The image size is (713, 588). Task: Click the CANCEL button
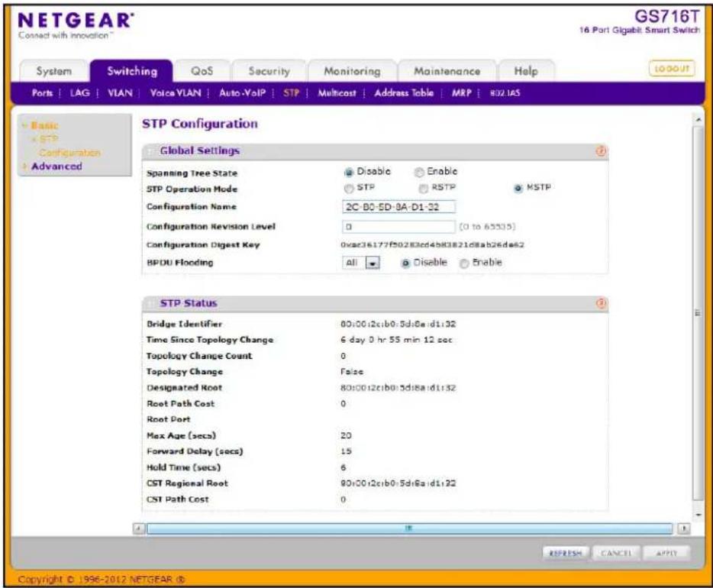point(616,553)
